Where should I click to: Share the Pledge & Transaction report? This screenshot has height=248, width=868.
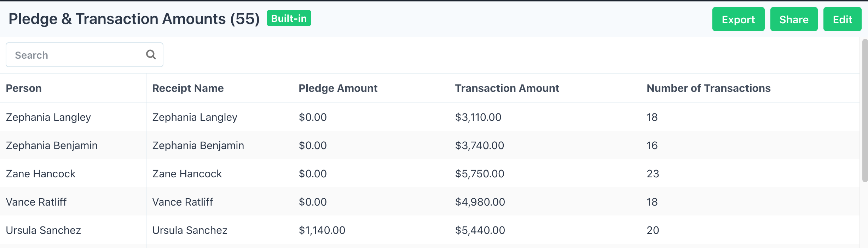coord(794,19)
